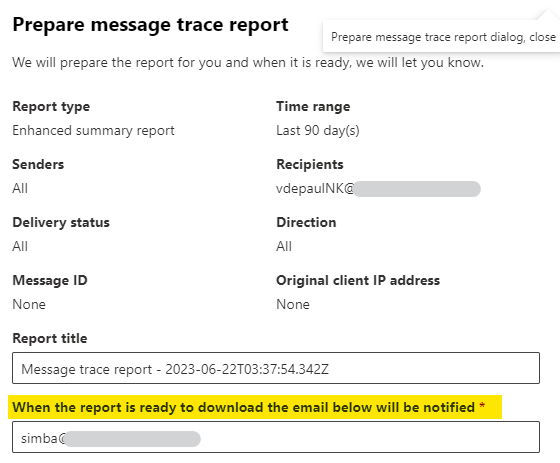The width and height of the screenshot is (560, 463).
Task: Click the 'Recipients' label
Action: 310,164
